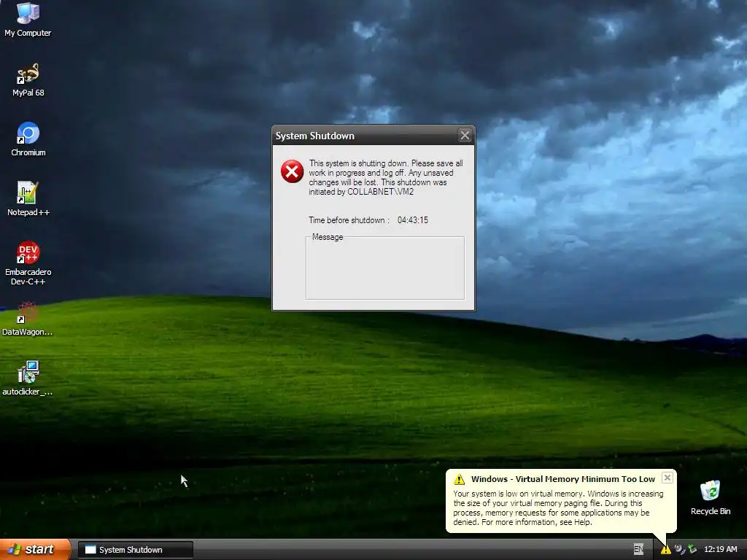This screenshot has width=747, height=560.
Task: Click the warning icon in the balloon title
Action: [x=460, y=479]
